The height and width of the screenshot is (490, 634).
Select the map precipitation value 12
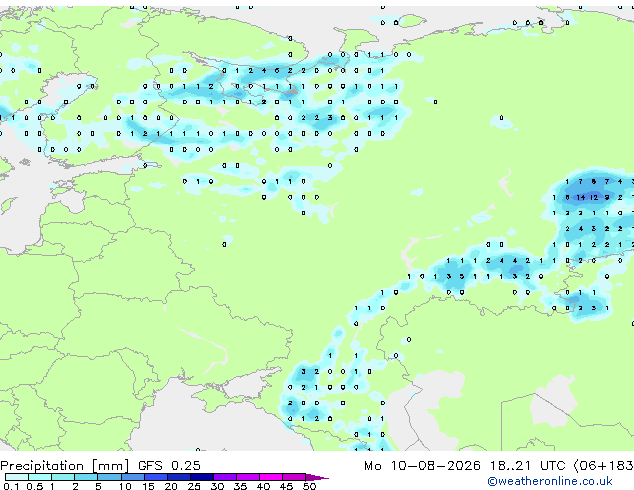coord(594,197)
